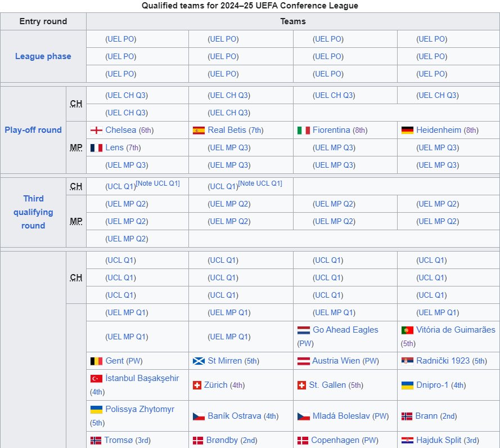Click the 8th position link next to Fiorentina

360,130
